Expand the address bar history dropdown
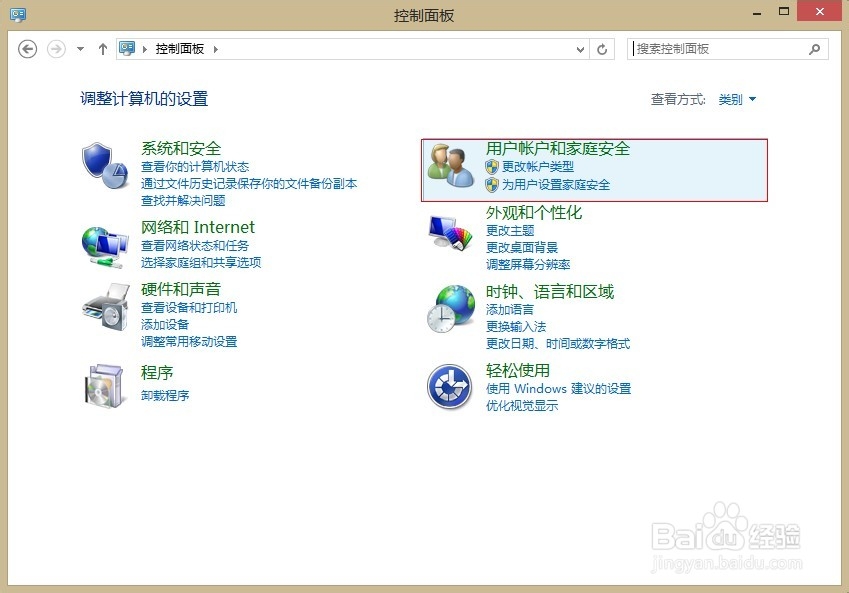Viewport: 849px width, 593px height. tap(580, 48)
